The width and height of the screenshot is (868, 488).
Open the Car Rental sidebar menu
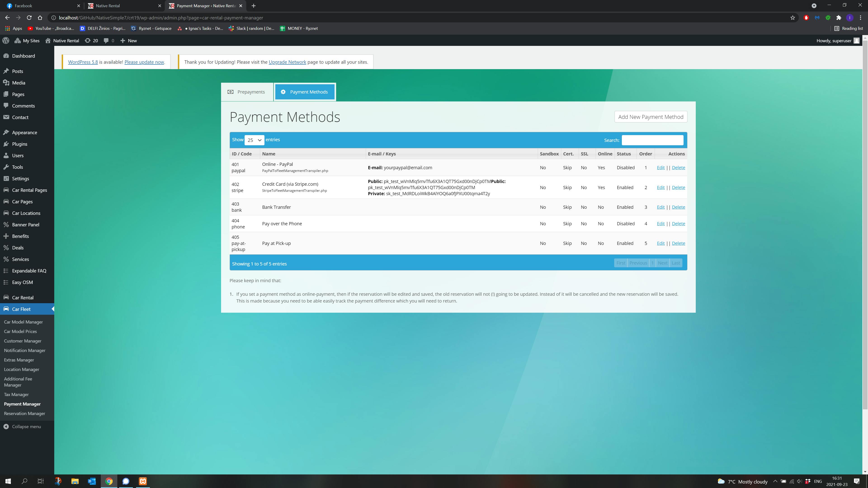pyautogui.click(x=23, y=297)
